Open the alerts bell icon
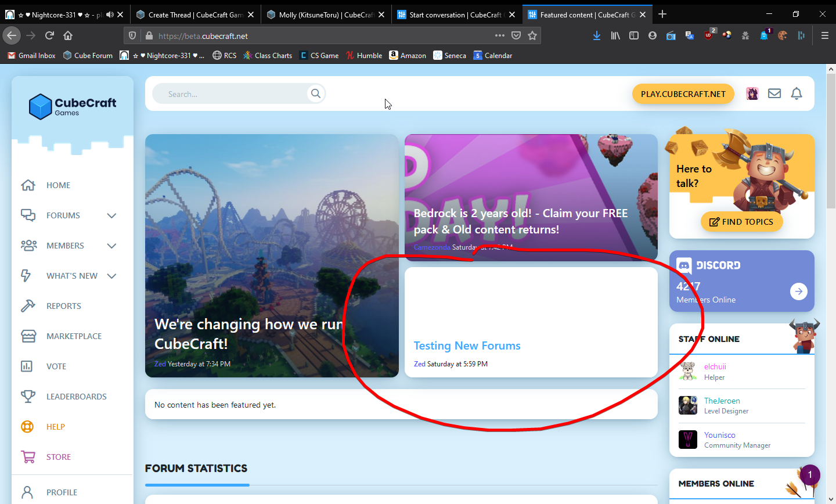 (797, 93)
